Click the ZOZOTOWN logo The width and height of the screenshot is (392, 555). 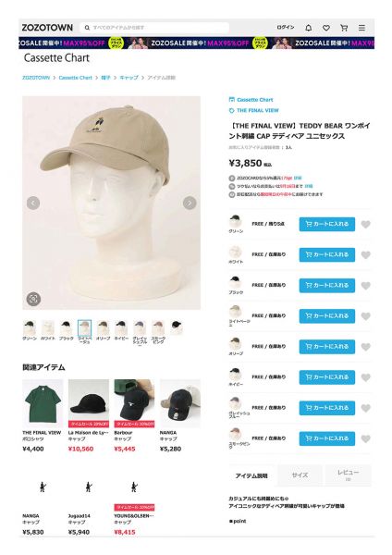click(x=47, y=28)
